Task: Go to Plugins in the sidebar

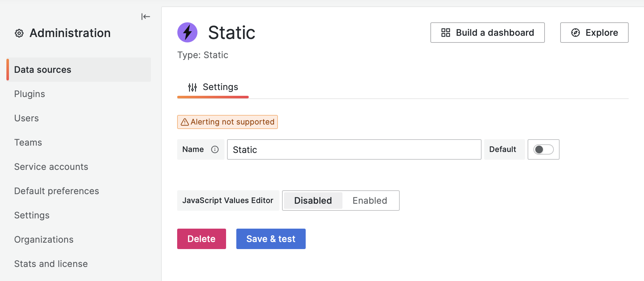Action: (30, 94)
